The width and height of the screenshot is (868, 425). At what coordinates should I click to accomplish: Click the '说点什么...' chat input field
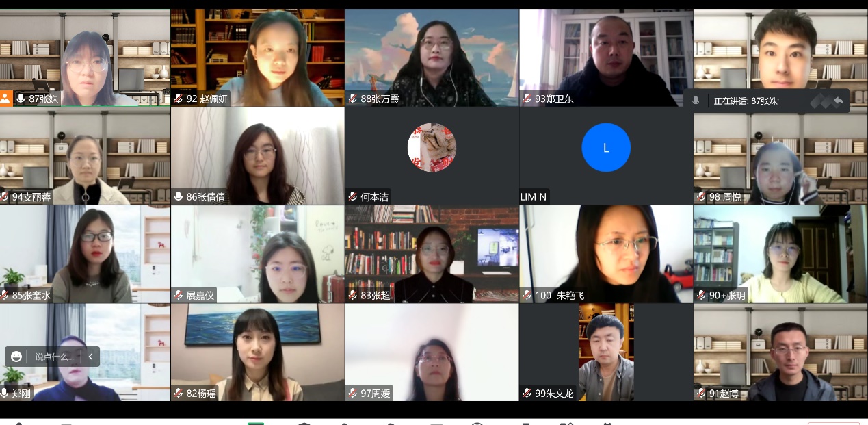[x=54, y=357]
